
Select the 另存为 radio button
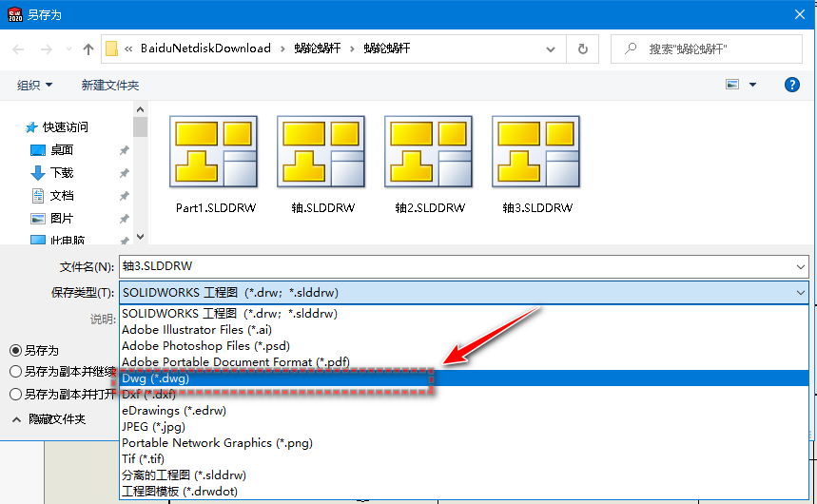pyautogui.click(x=15, y=350)
